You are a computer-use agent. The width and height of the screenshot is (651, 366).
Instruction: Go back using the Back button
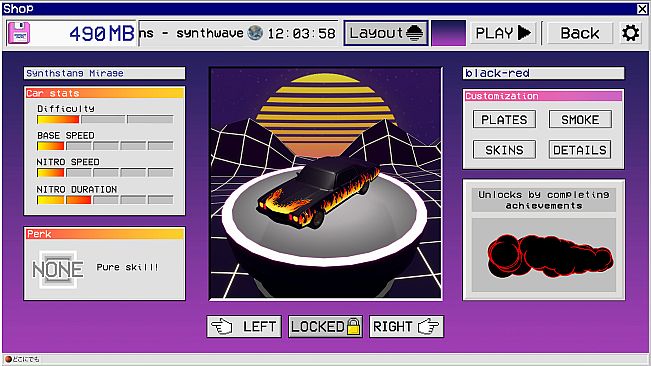pos(580,33)
